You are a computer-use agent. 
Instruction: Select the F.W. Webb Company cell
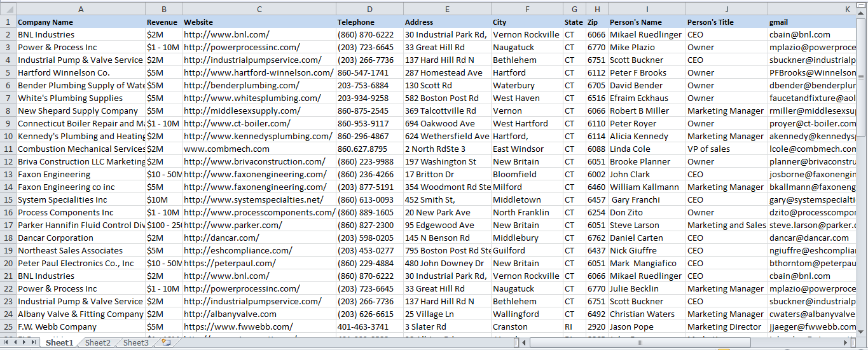point(81,326)
